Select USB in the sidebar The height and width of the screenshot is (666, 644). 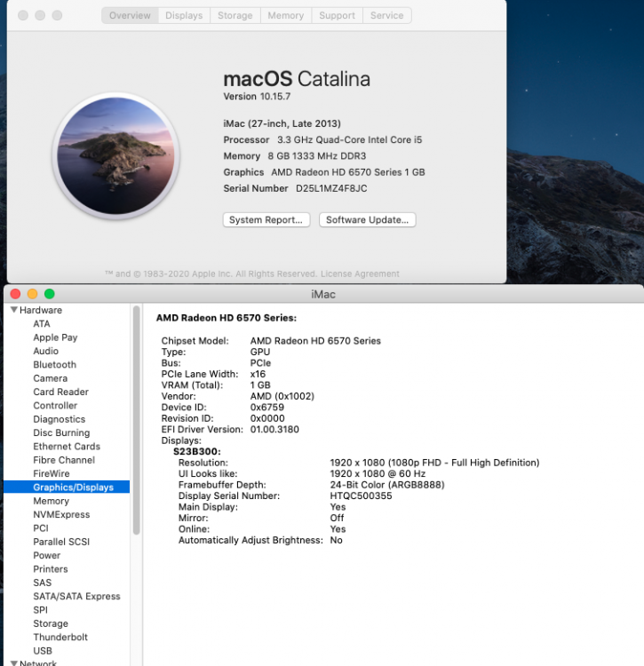click(x=43, y=651)
